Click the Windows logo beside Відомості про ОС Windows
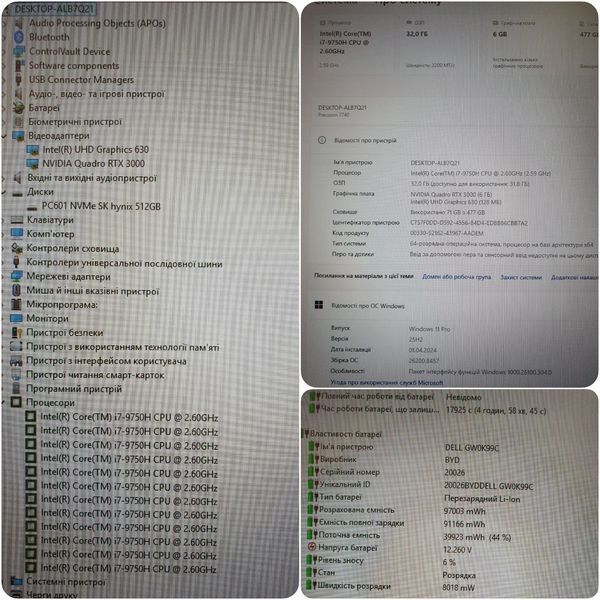This screenshot has width=600, height=600. (318, 305)
